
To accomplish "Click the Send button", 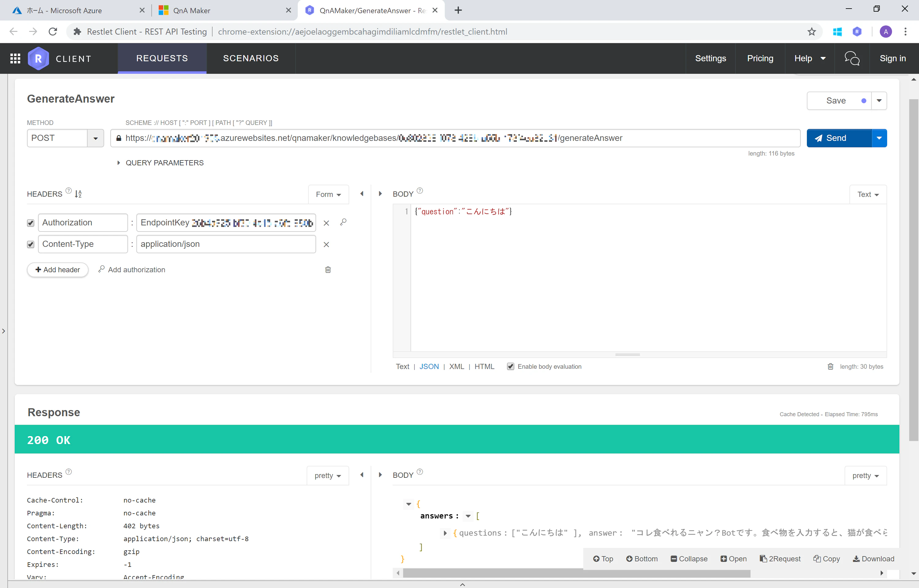I will click(839, 138).
